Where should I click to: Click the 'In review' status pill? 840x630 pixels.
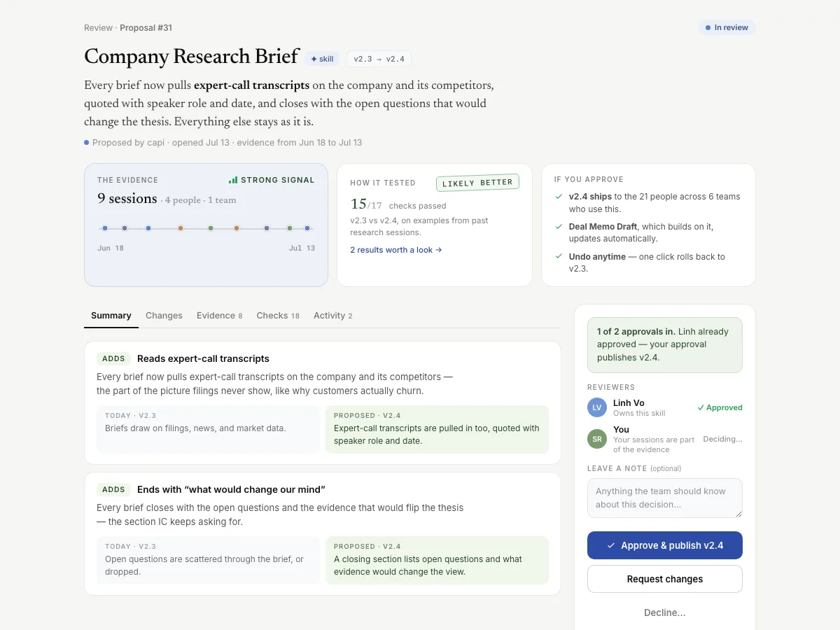pos(727,28)
